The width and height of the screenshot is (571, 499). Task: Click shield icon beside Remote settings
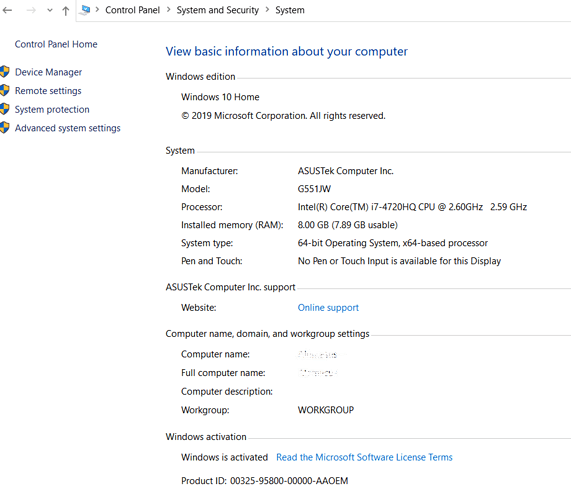(4, 90)
